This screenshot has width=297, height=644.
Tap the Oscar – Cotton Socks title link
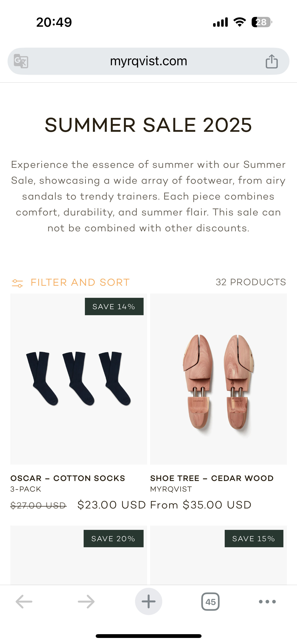tap(68, 478)
